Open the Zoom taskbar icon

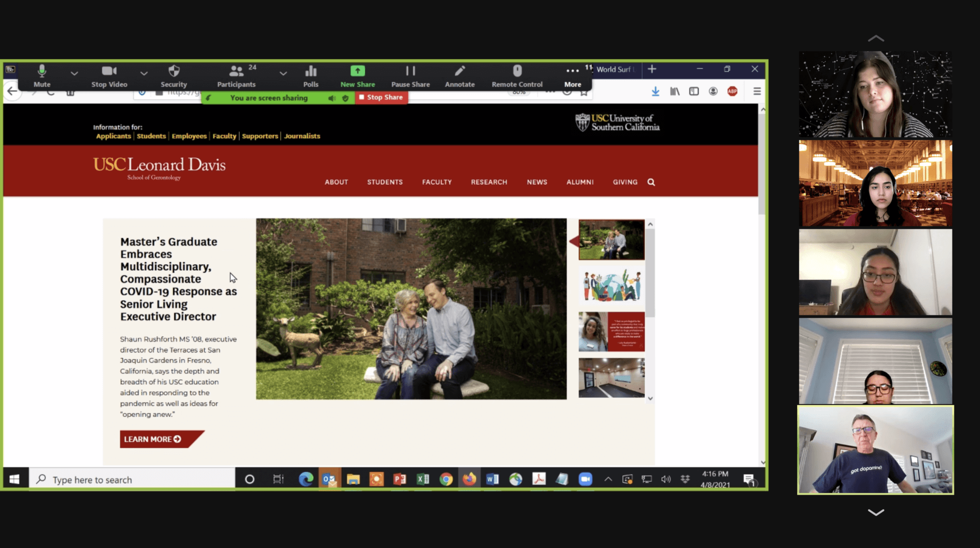(x=585, y=479)
